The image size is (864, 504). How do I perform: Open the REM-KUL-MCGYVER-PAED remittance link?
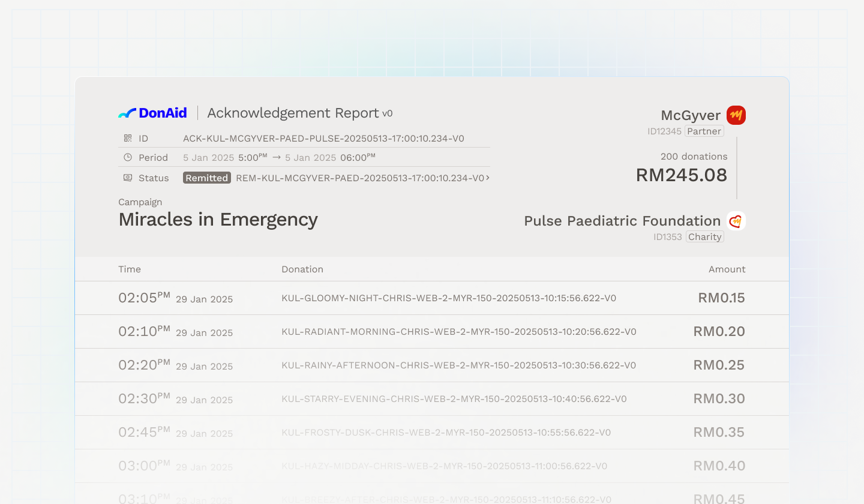pyautogui.click(x=359, y=178)
